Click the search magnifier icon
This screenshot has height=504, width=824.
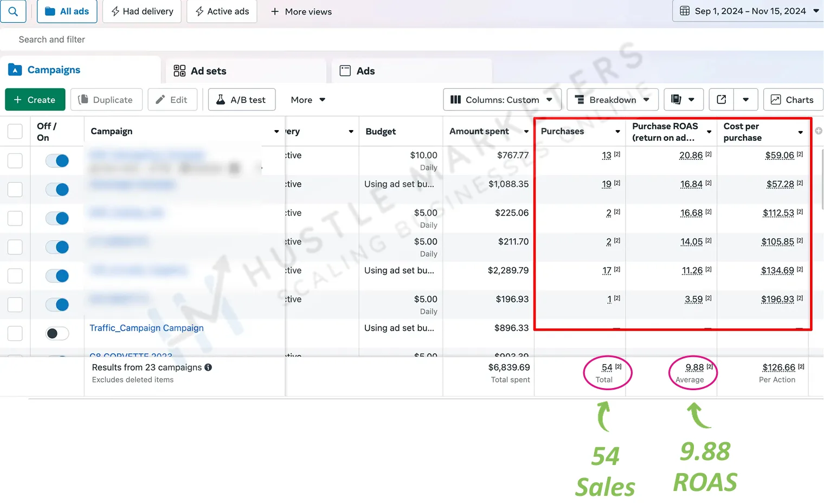(x=13, y=11)
